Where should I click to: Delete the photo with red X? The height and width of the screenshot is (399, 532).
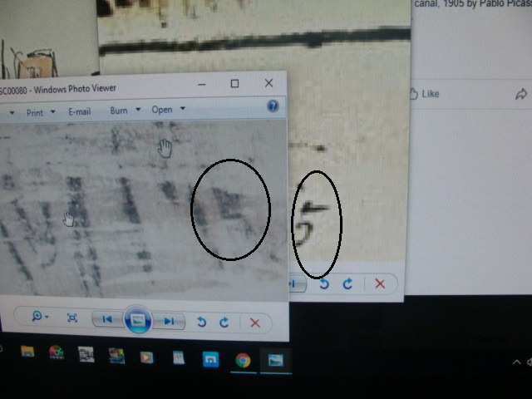point(255,323)
